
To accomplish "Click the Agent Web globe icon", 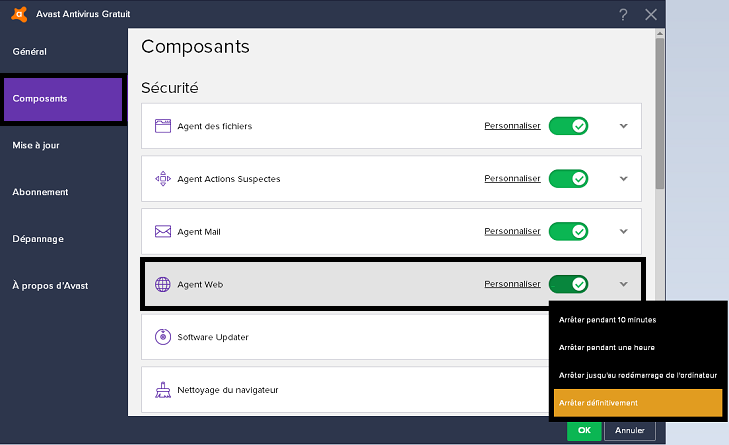I will pos(163,284).
